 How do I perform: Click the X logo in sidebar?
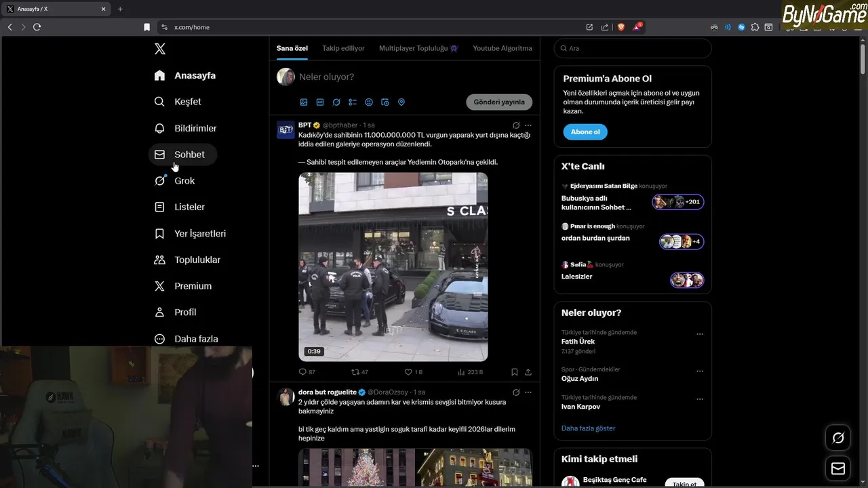[160, 49]
